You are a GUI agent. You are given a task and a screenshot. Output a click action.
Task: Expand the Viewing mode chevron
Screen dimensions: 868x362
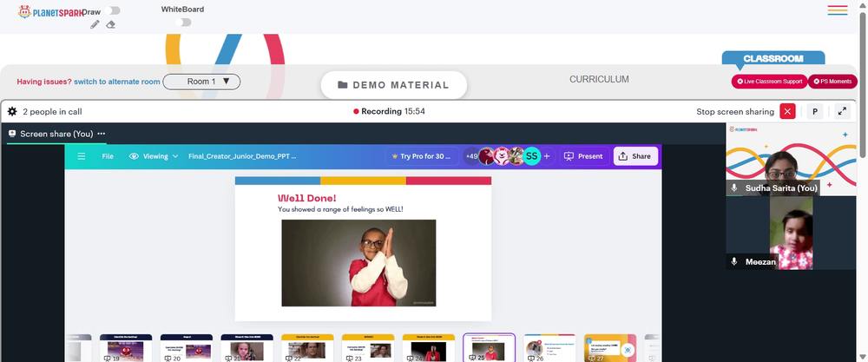tap(175, 156)
